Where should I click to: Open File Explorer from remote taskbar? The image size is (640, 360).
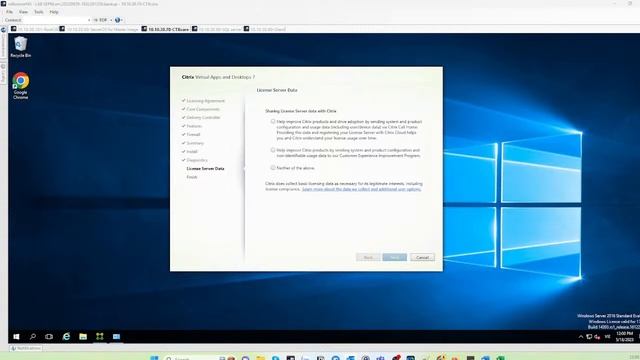(x=83, y=337)
